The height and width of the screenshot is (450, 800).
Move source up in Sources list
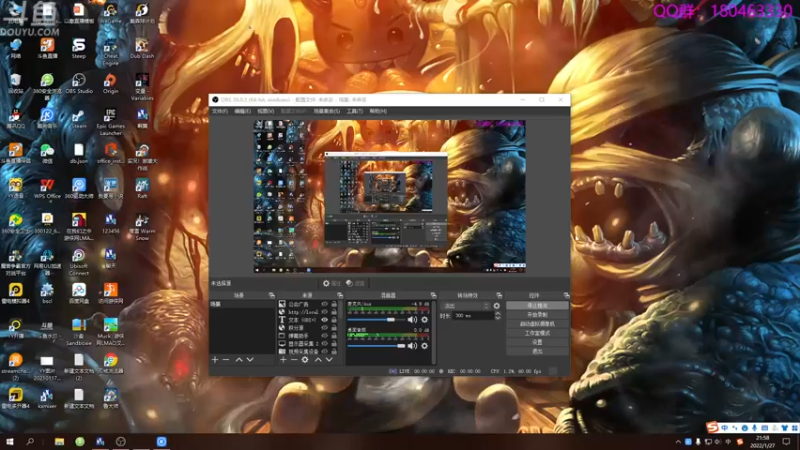click(318, 360)
